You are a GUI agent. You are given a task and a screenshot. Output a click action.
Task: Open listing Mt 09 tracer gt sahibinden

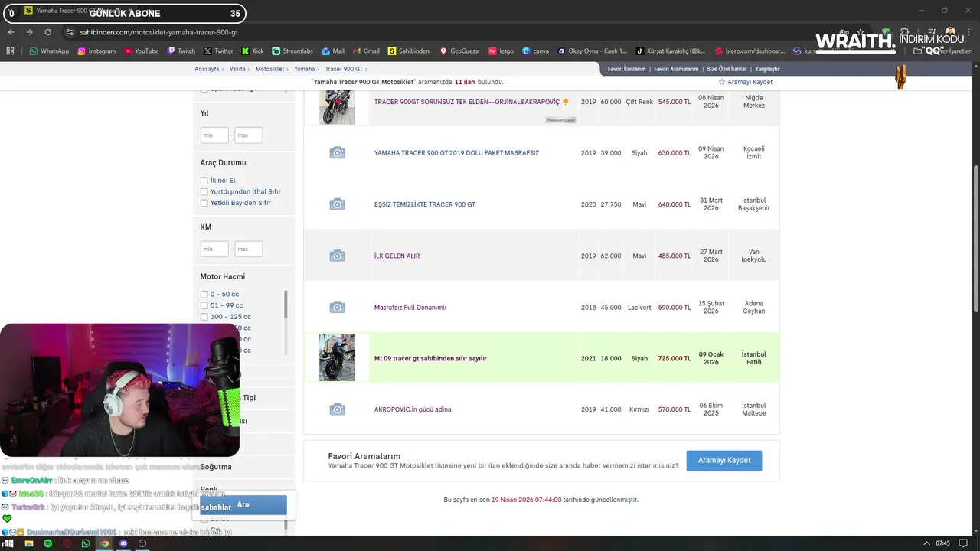(430, 358)
